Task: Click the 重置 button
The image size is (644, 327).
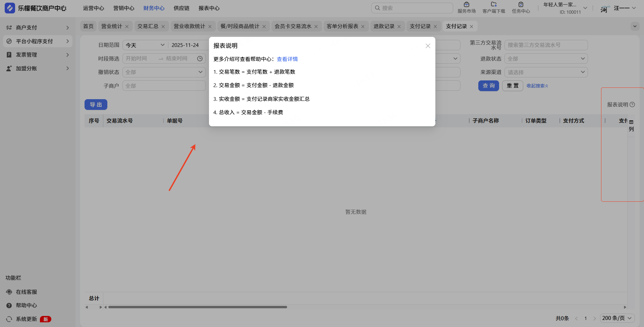Action: point(513,86)
